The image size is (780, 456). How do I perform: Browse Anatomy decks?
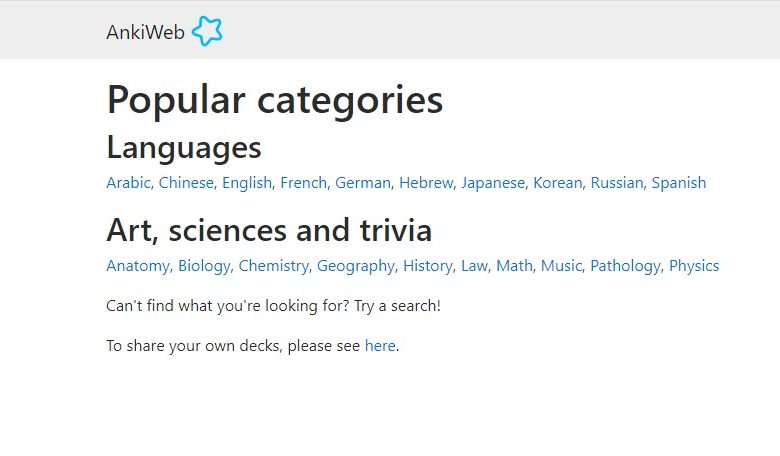(138, 266)
